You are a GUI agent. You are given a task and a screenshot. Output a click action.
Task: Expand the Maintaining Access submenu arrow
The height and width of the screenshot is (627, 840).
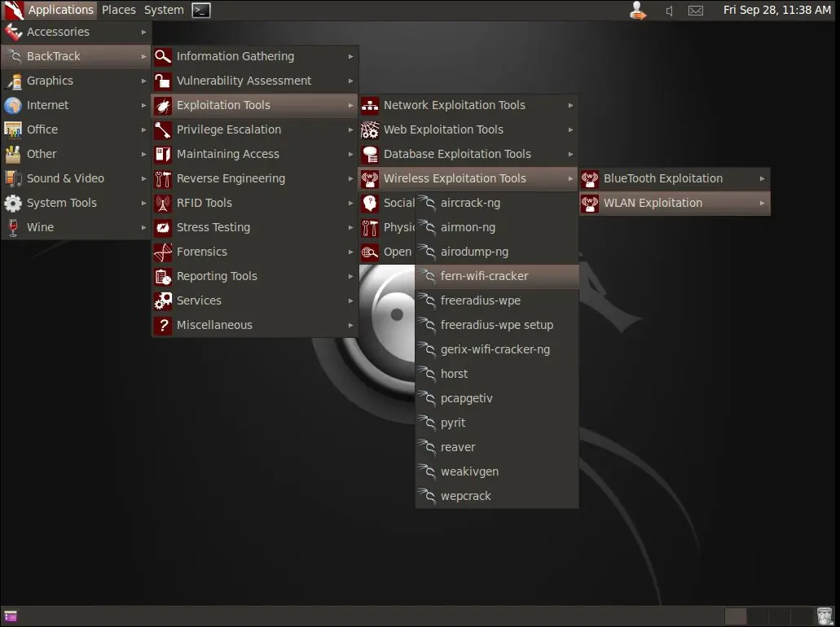click(350, 154)
